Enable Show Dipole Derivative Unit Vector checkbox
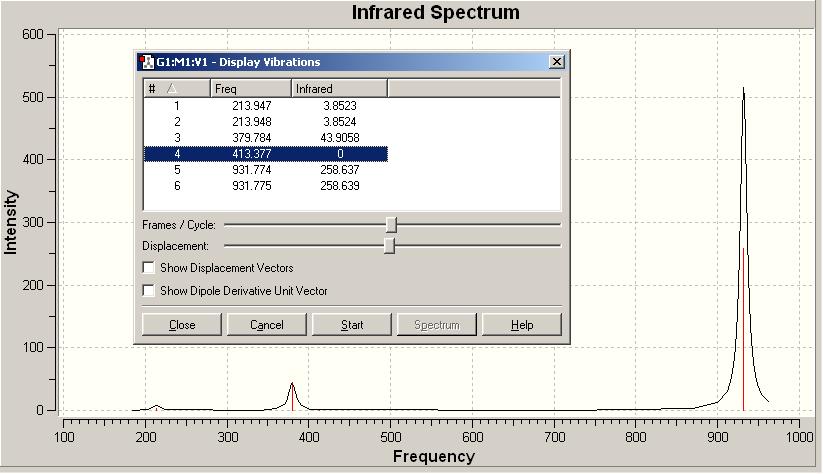 pyautogui.click(x=149, y=291)
